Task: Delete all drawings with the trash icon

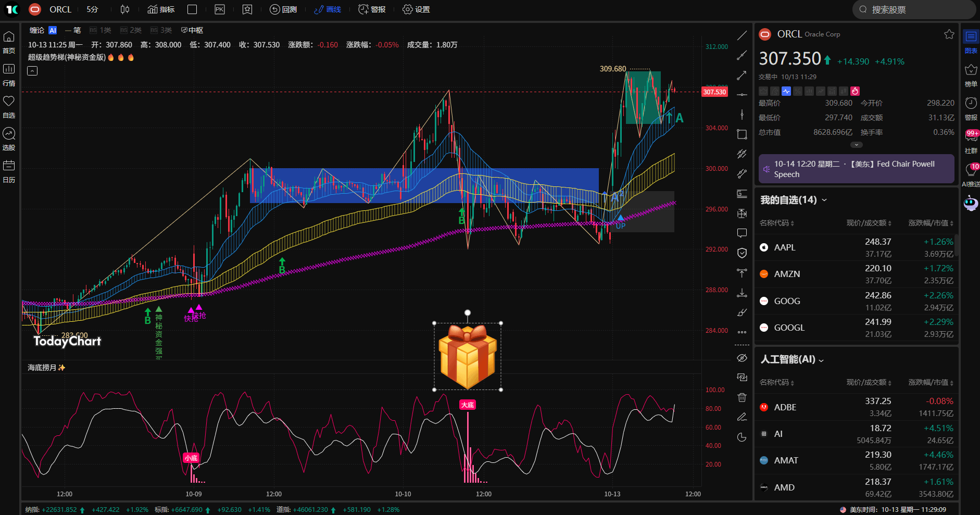Action: click(x=742, y=397)
